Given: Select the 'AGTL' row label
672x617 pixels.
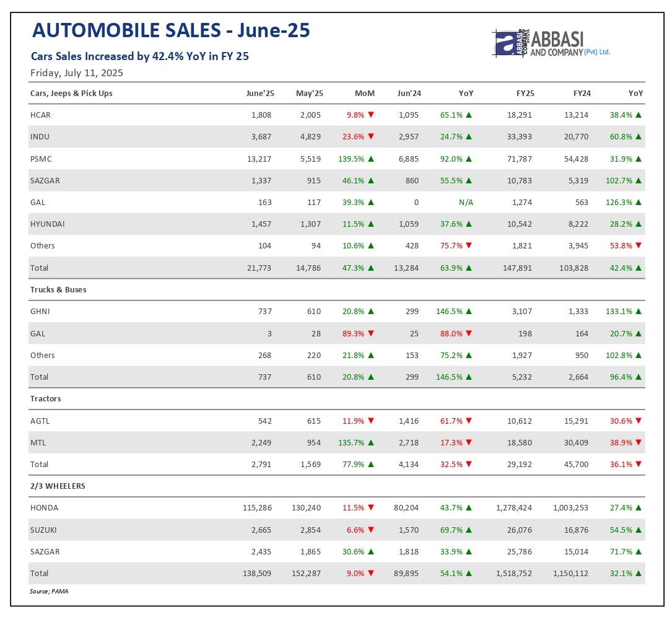Looking at the screenshot, I should point(40,421).
